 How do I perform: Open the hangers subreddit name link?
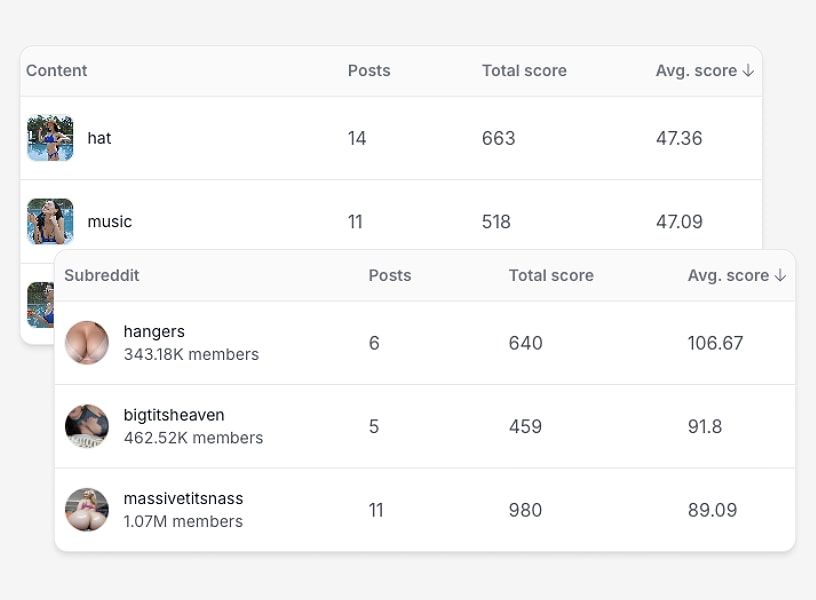coord(154,332)
